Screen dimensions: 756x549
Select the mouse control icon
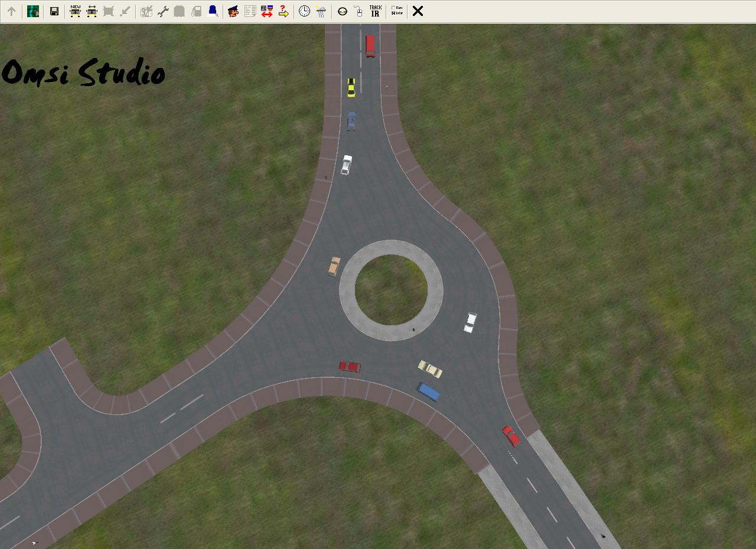(x=359, y=11)
